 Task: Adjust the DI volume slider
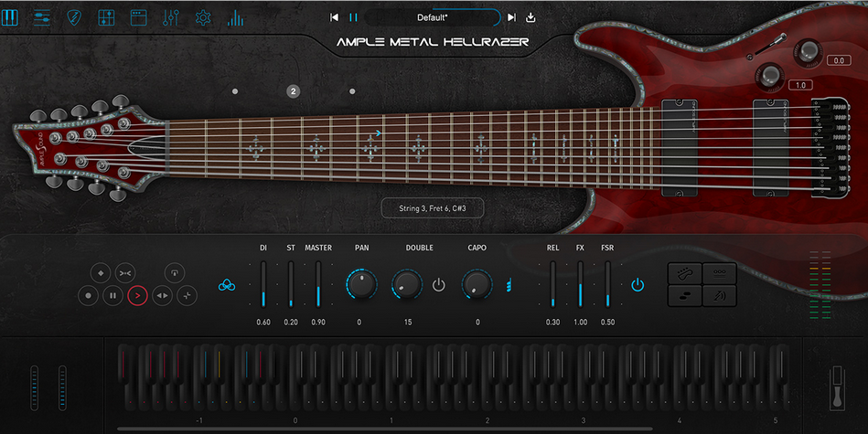point(263,284)
